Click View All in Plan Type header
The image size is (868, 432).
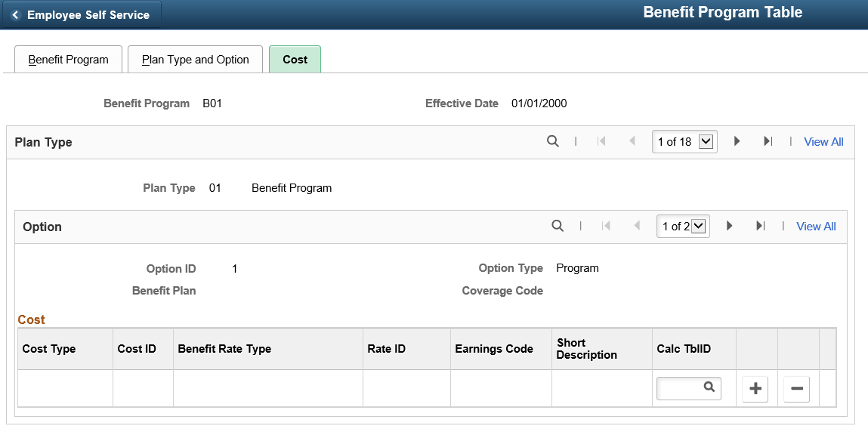click(x=823, y=141)
